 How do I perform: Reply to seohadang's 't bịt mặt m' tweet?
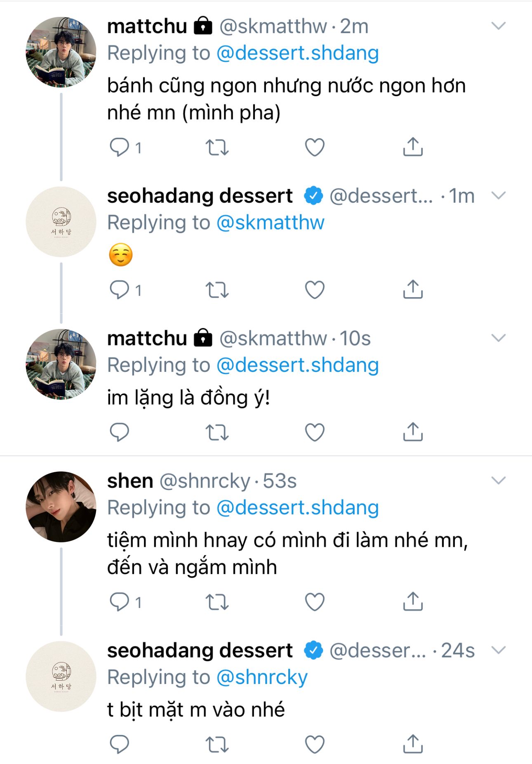pos(120,744)
